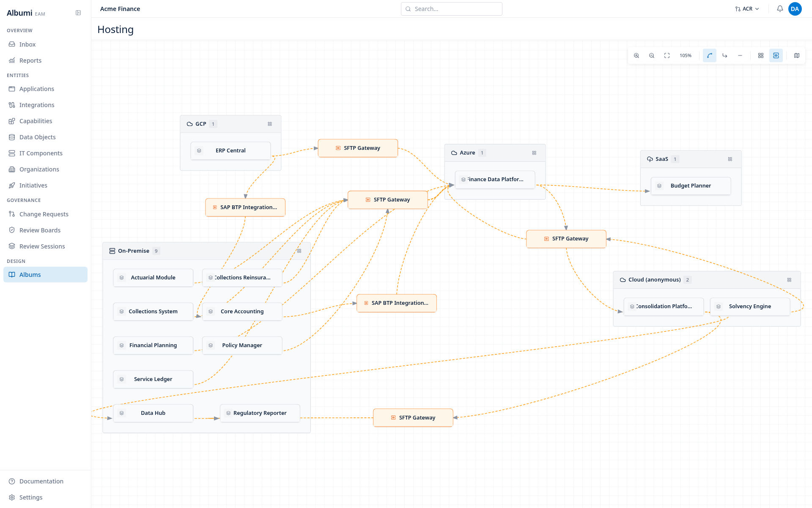The width and height of the screenshot is (812, 508).
Task: Select Regulatory Reporter node
Action: pos(260,413)
